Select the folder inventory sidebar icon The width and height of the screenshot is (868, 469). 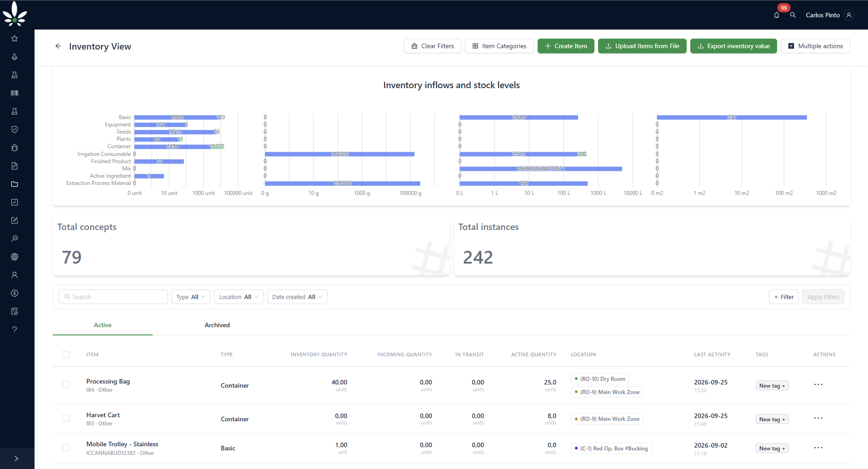(x=15, y=184)
